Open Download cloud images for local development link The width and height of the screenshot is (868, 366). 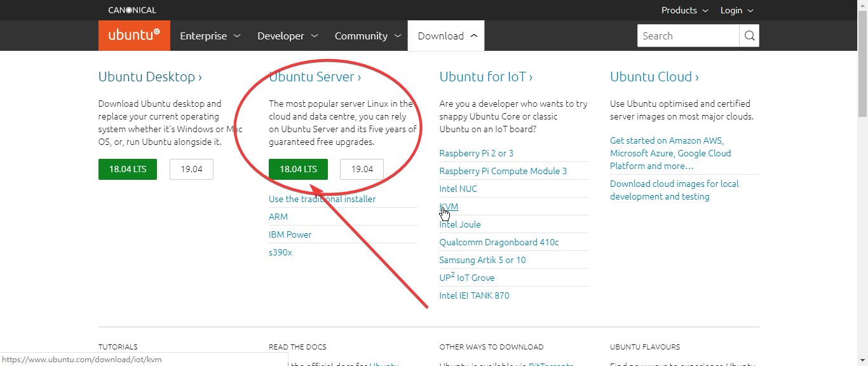point(674,190)
